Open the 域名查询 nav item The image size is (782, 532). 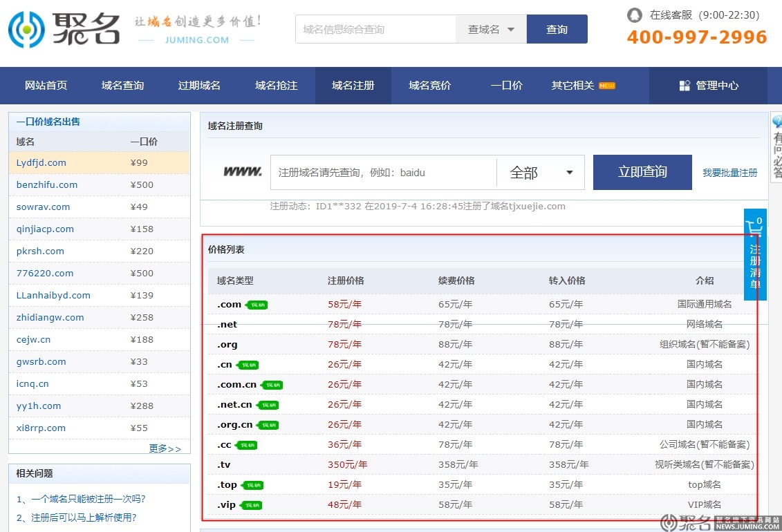pos(122,86)
